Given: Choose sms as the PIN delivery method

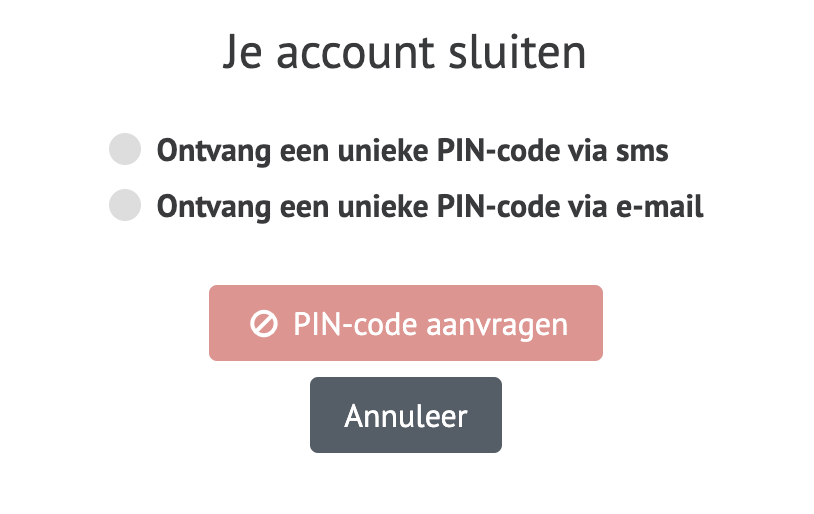Looking at the screenshot, I should [125, 149].
